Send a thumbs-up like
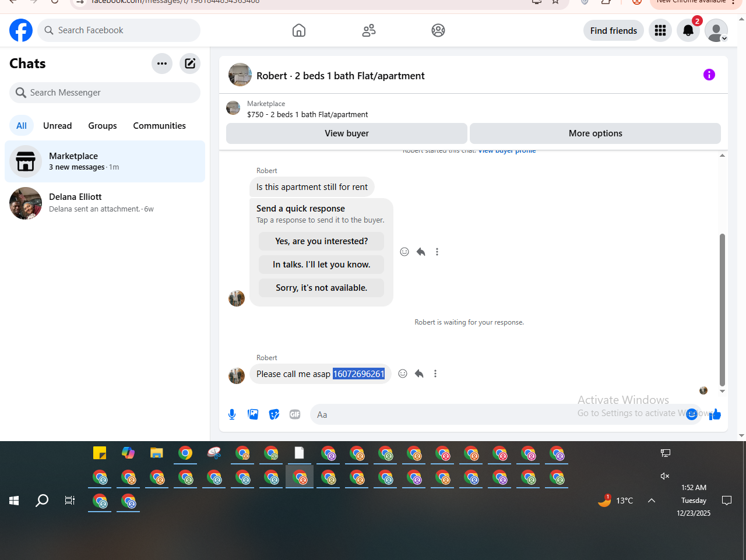The image size is (746, 560). click(x=716, y=414)
